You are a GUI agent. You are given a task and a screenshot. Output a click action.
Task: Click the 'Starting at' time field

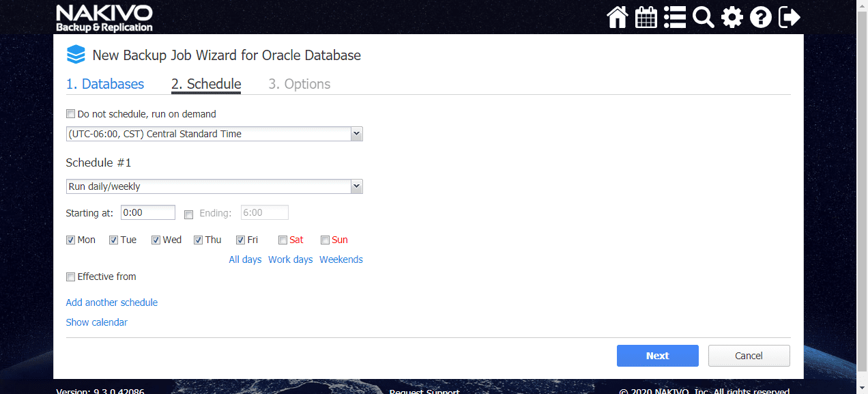click(x=147, y=212)
